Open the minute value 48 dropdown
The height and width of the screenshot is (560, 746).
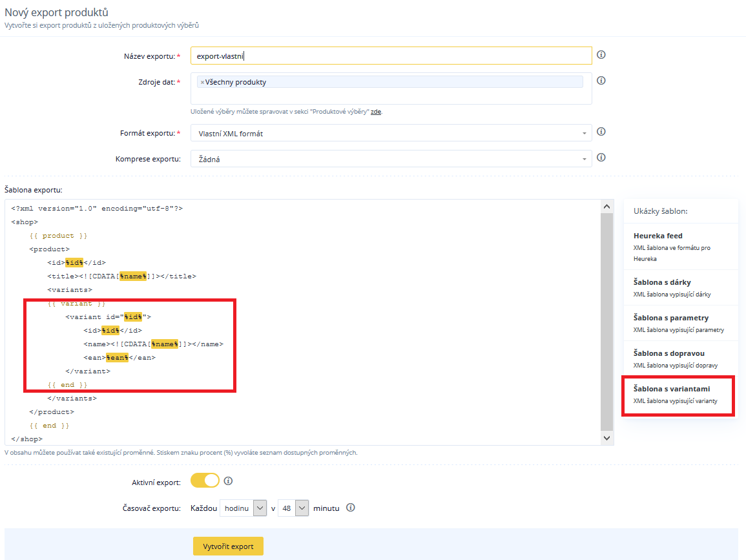click(x=293, y=508)
